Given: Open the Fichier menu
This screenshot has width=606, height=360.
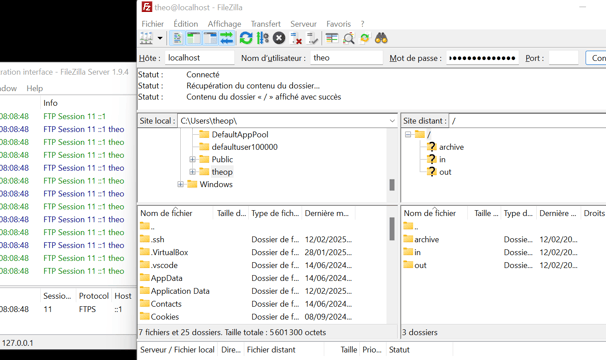Looking at the screenshot, I should coord(152,24).
